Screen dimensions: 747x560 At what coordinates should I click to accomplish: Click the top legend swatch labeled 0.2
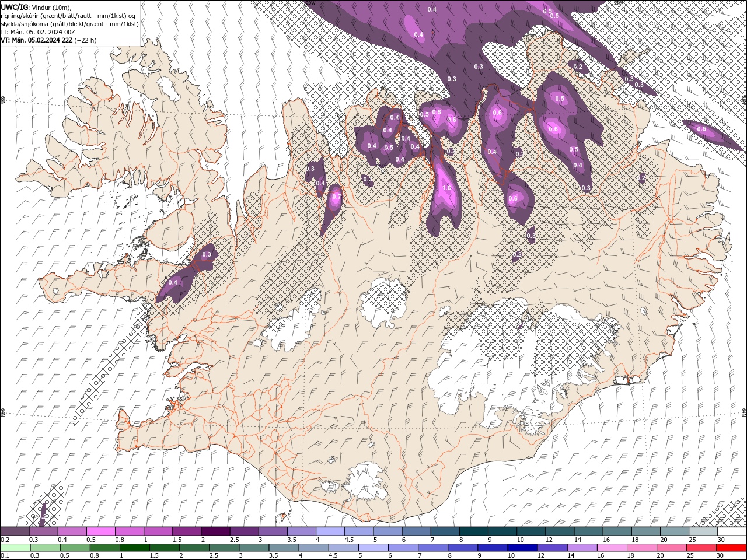(x=15, y=531)
